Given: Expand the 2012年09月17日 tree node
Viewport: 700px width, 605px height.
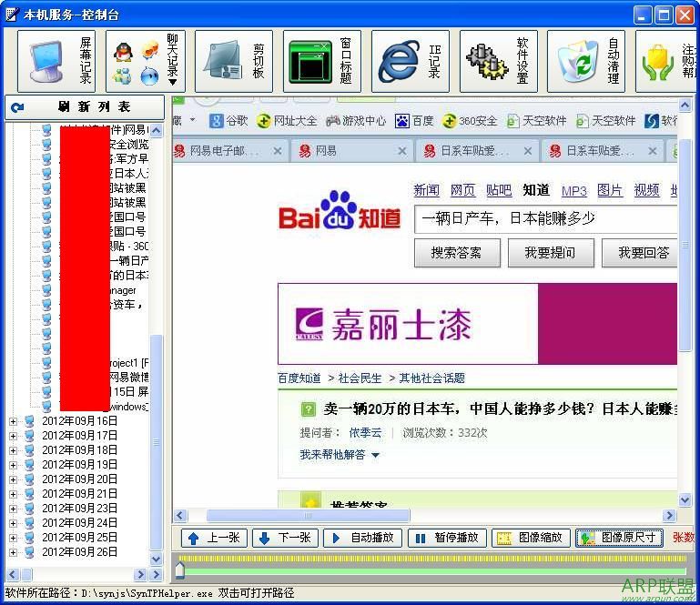Looking at the screenshot, I should pyautogui.click(x=13, y=436).
